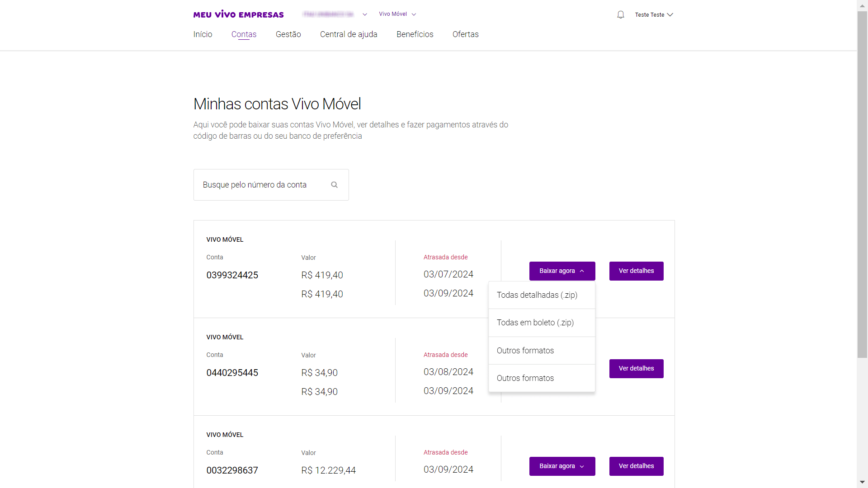The height and width of the screenshot is (488, 868).
Task: Open the Ofertas tab
Action: (x=466, y=34)
